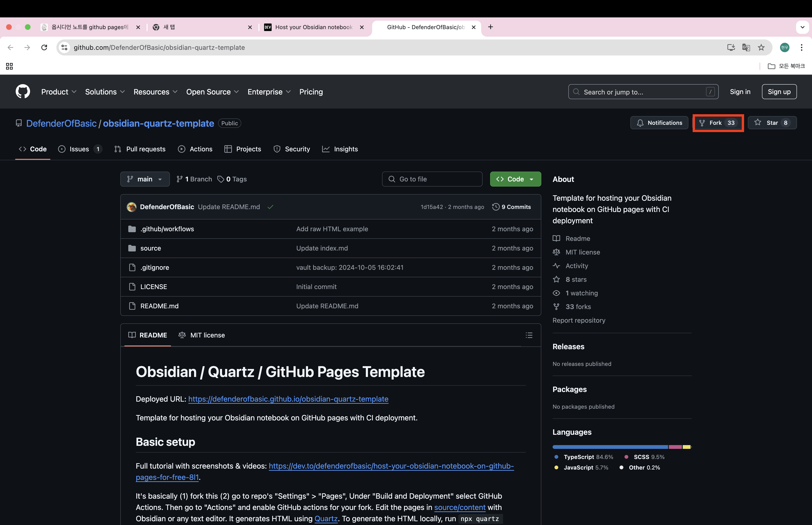Screen dimensions: 812x525
Task: Reload the page with the refresh icon
Action: (44, 47)
